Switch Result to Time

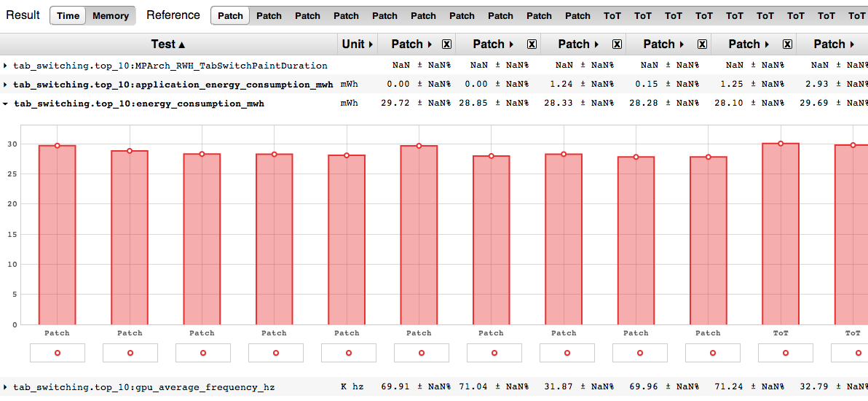[68, 15]
